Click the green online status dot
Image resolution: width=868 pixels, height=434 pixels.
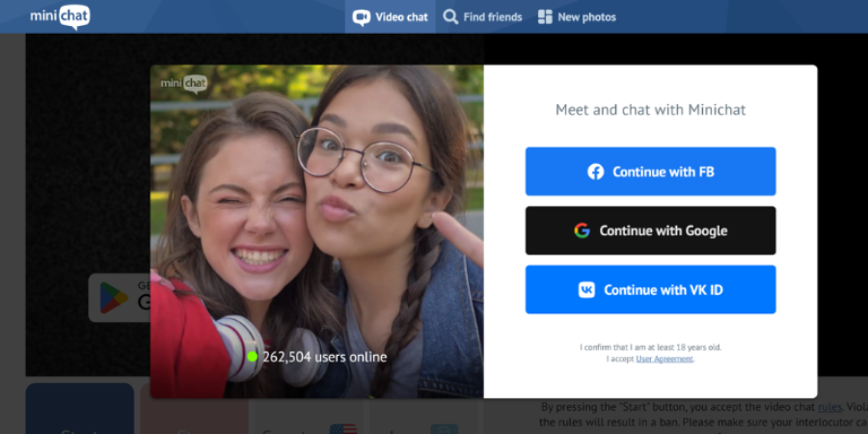253,357
